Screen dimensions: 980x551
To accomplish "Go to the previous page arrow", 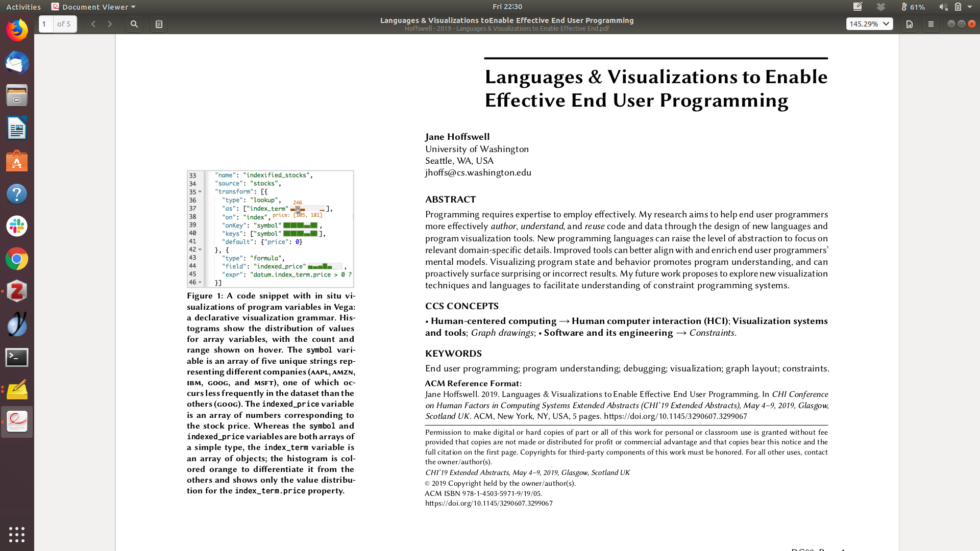I will (x=93, y=24).
